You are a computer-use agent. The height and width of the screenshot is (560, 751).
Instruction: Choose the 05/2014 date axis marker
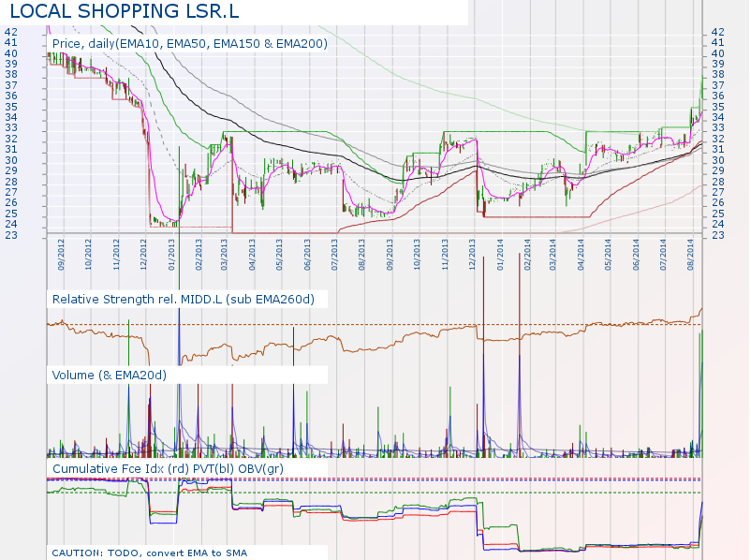[609, 255]
